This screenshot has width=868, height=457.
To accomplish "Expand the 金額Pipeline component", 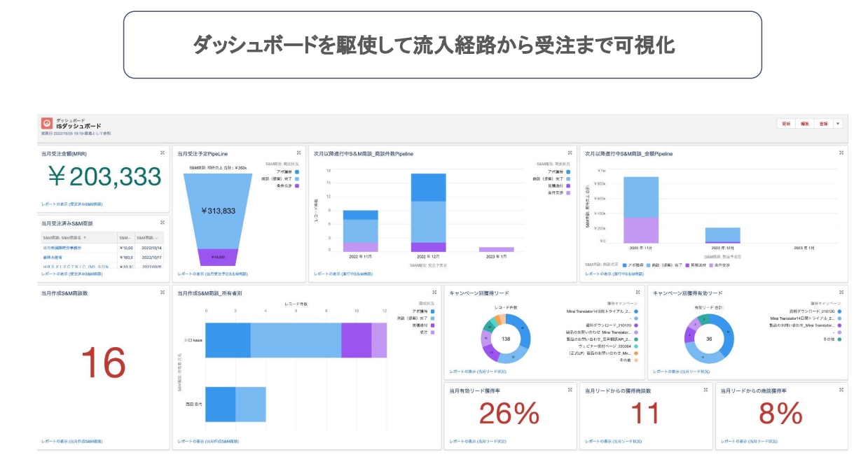I will tap(840, 152).
